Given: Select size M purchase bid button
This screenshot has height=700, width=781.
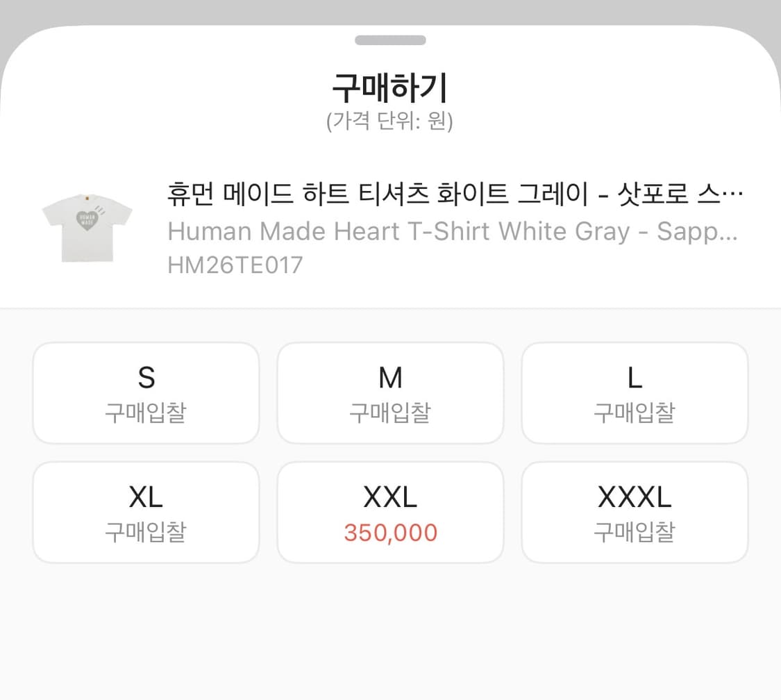Looking at the screenshot, I should (390, 392).
